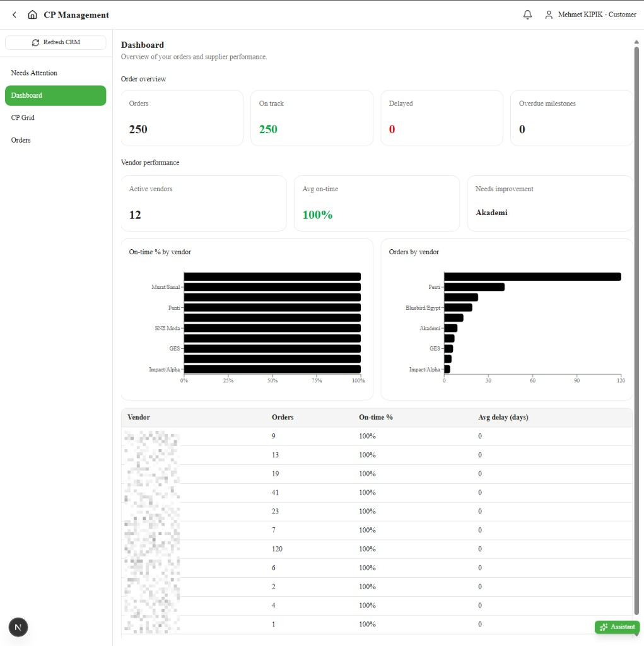Click the Active vendors card
Screen dimensions: 644x646
coord(204,204)
